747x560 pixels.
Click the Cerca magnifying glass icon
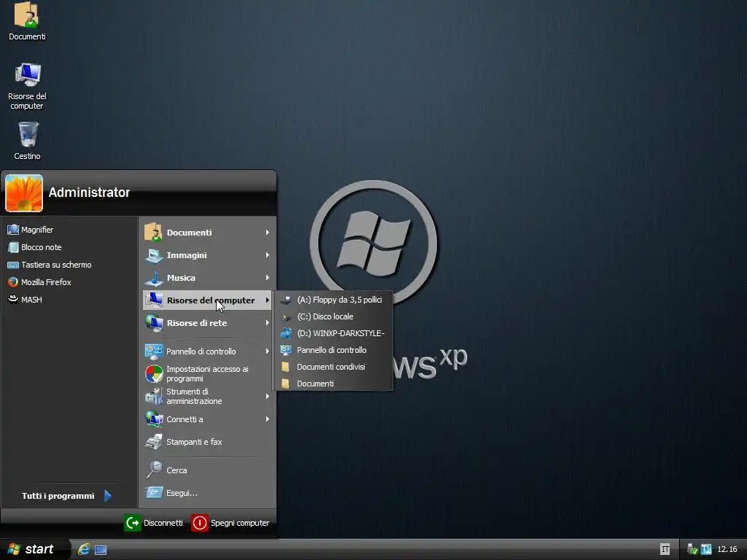(154, 470)
